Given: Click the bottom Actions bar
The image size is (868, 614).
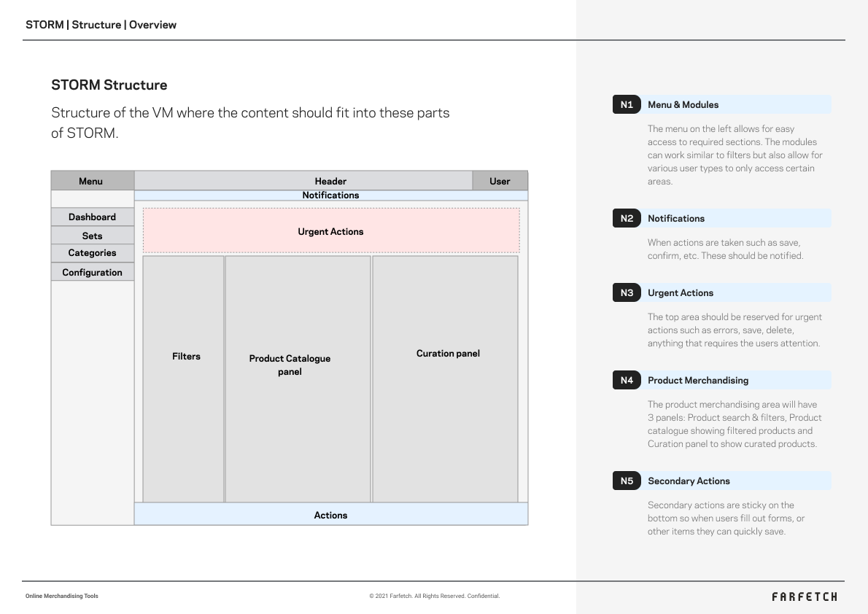Looking at the screenshot, I should coord(330,515).
